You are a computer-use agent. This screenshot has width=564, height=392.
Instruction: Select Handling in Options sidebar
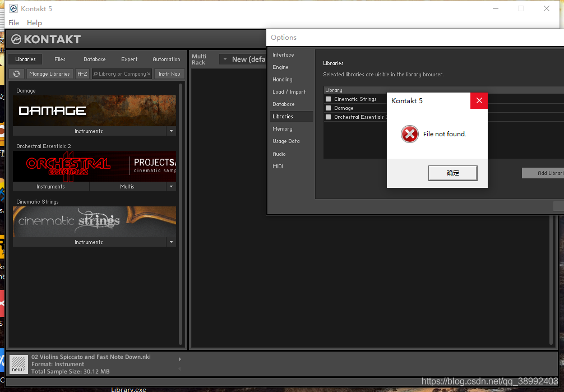tap(283, 79)
